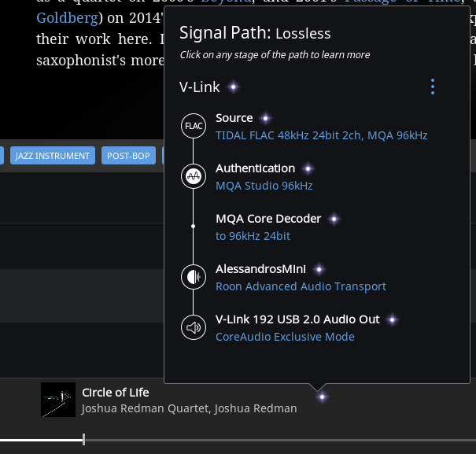Click the quality star next to AlessandrosMini

[x=319, y=269]
